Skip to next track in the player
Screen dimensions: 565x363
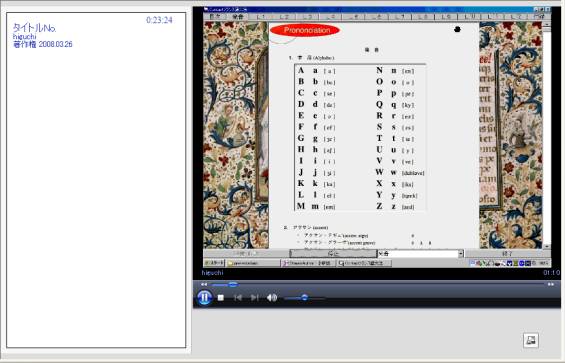coord(254,298)
